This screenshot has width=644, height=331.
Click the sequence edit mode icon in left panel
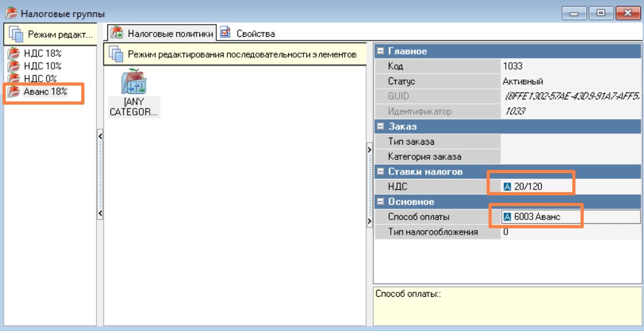pos(16,34)
